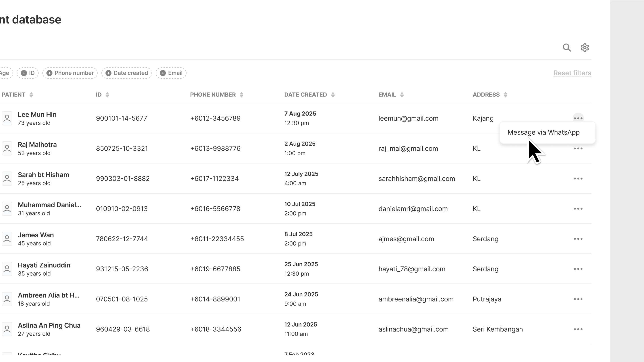Sort table by ID column
The width and height of the screenshot is (644, 362).
pyautogui.click(x=107, y=95)
